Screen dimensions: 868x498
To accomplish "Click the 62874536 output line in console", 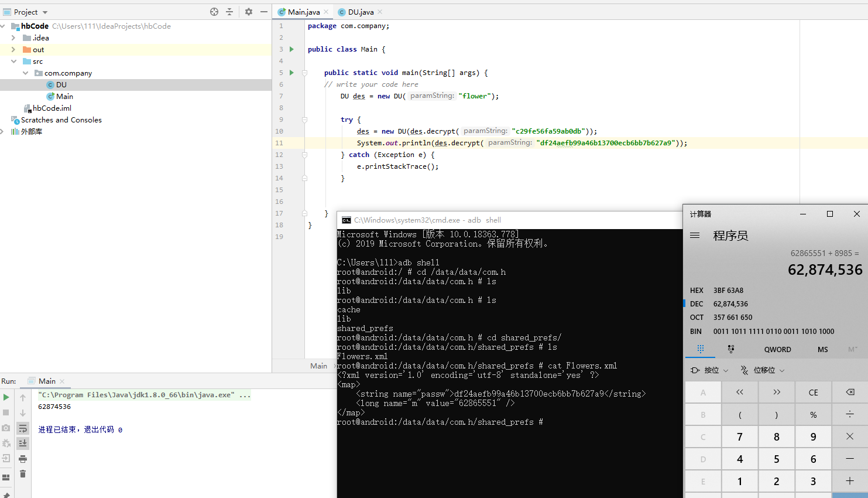I will [x=54, y=407].
